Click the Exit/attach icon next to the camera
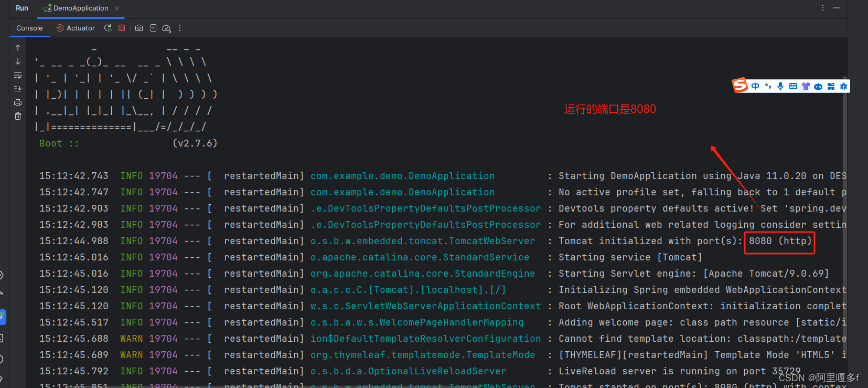This screenshot has height=388, width=868. coord(153,28)
